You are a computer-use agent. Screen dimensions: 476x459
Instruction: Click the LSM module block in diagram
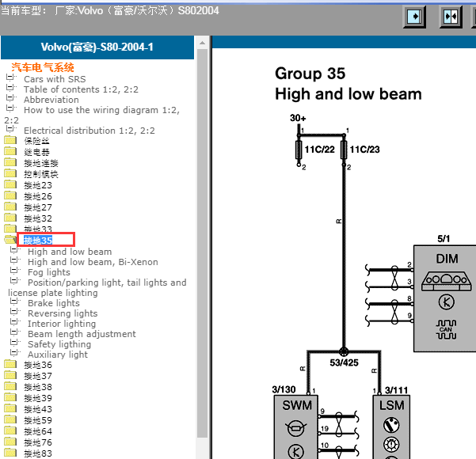pyautogui.click(x=391, y=427)
